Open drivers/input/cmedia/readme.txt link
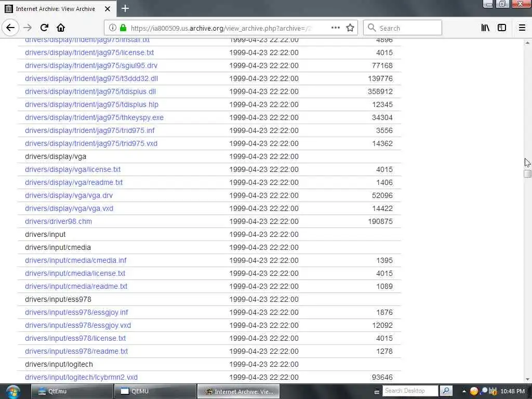 pos(76,286)
